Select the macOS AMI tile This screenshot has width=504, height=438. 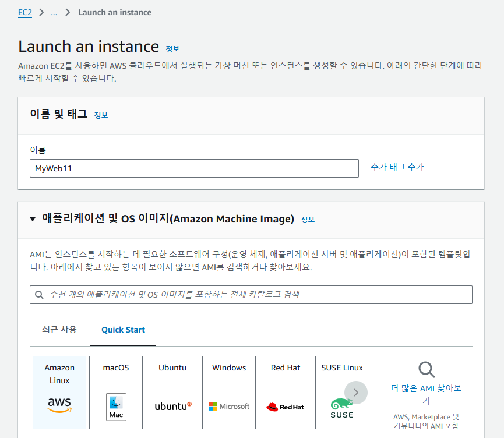click(116, 393)
